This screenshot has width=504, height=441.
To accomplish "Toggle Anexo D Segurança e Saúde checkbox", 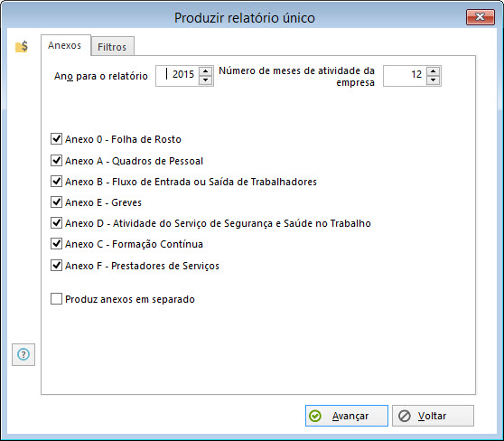I will click(x=56, y=223).
